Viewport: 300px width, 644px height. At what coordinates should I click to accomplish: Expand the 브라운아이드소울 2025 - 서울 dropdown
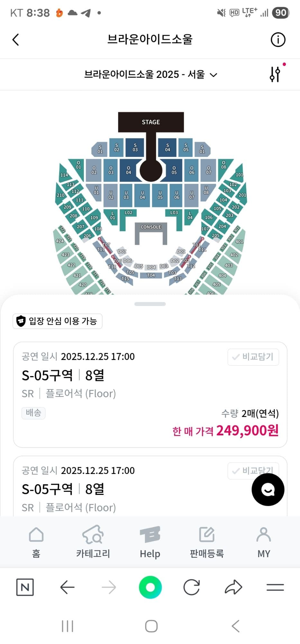(x=150, y=75)
